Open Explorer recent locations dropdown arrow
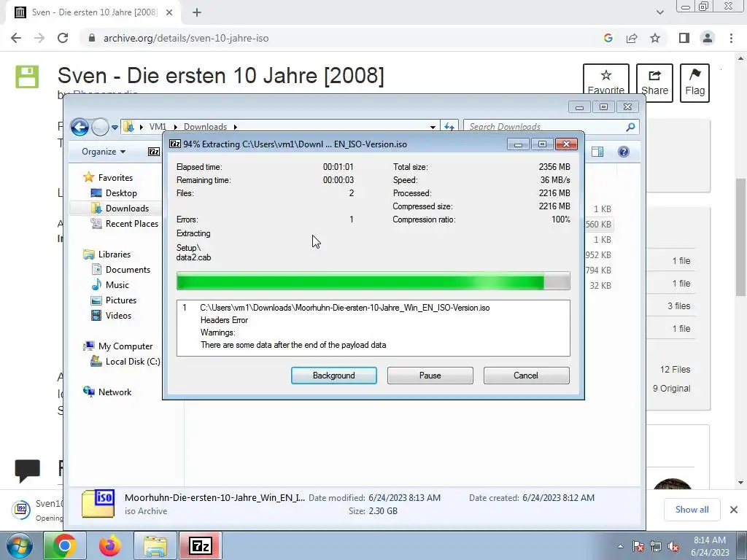The height and width of the screenshot is (560, 747). (x=115, y=127)
